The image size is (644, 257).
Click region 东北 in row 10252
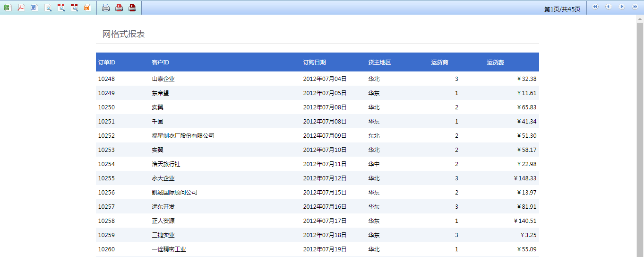[x=374, y=136]
